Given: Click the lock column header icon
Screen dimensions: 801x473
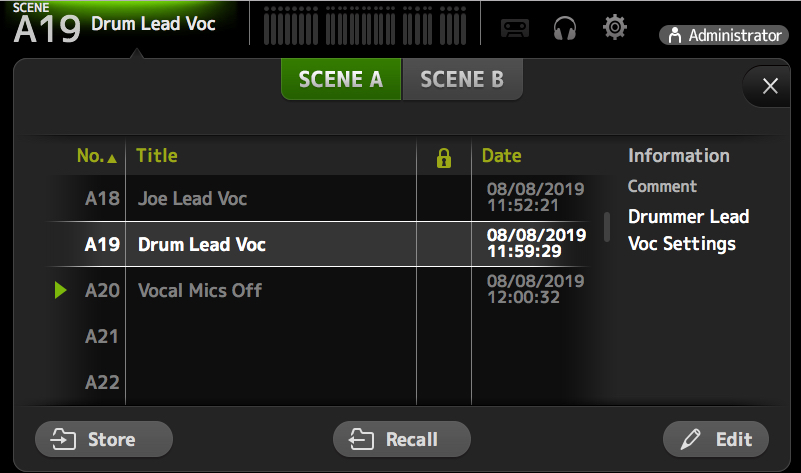Looking at the screenshot, I should [444, 157].
